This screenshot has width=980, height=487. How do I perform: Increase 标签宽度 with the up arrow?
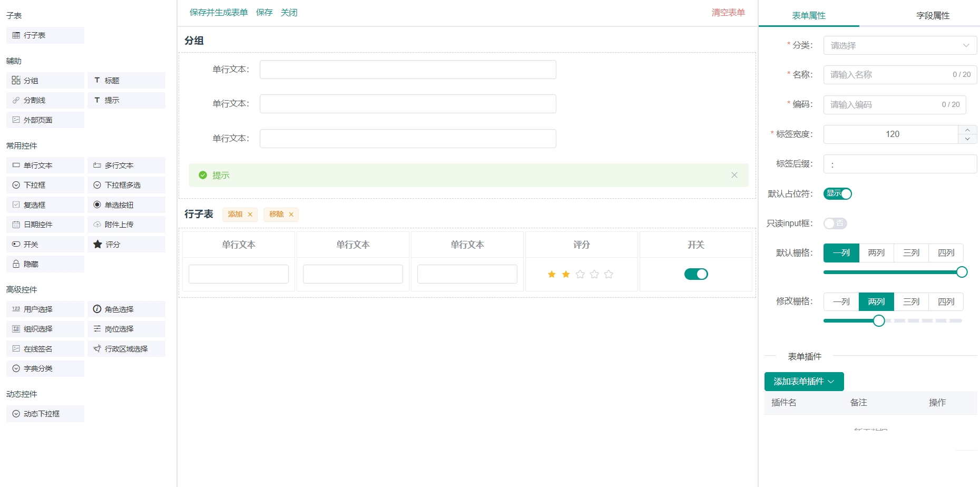coord(967,130)
